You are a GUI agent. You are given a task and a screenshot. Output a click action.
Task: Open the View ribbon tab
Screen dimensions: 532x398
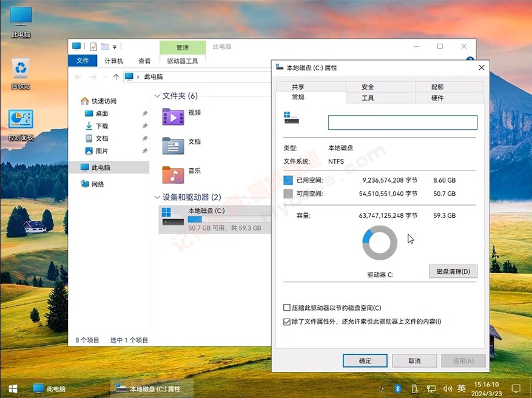pos(144,61)
